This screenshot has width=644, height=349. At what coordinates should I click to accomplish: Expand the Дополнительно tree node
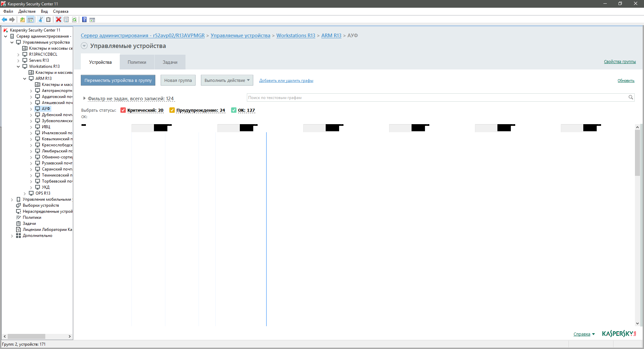[x=12, y=236]
